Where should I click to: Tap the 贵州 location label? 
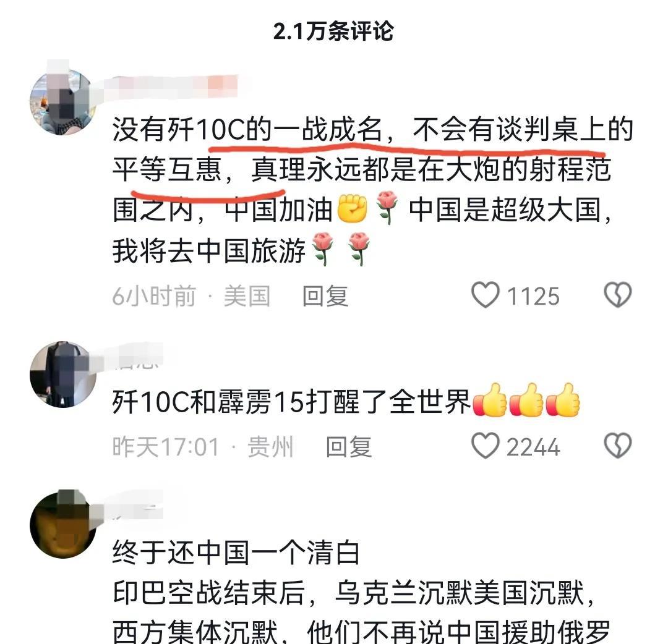click(x=270, y=447)
